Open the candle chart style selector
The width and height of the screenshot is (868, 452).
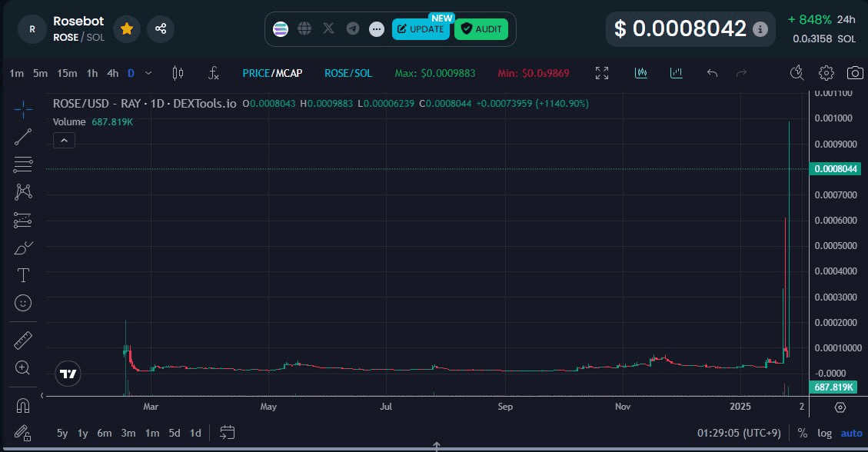178,73
